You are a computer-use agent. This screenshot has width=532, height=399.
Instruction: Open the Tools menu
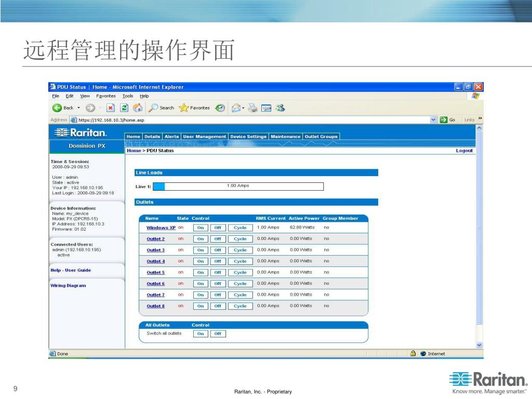pos(128,96)
